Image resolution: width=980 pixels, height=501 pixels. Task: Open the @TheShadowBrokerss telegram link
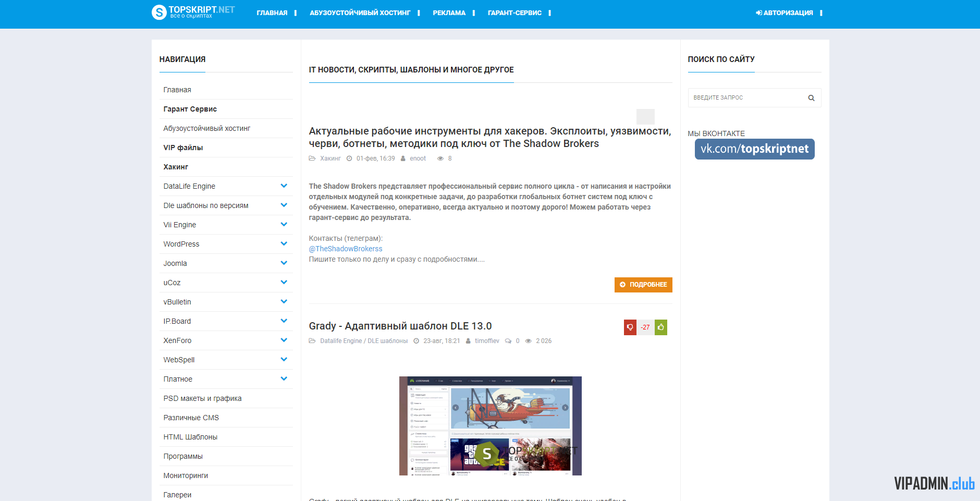pyautogui.click(x=346, y=249)
